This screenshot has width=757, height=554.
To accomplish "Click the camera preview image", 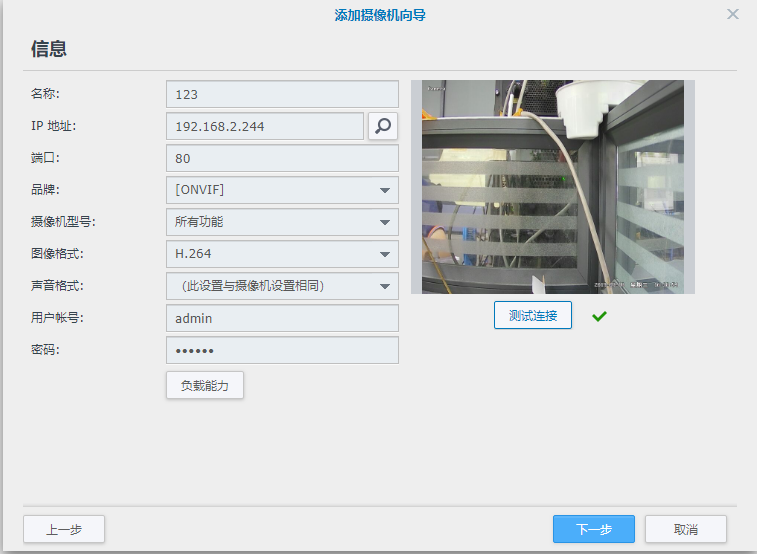I will (553, 187).
